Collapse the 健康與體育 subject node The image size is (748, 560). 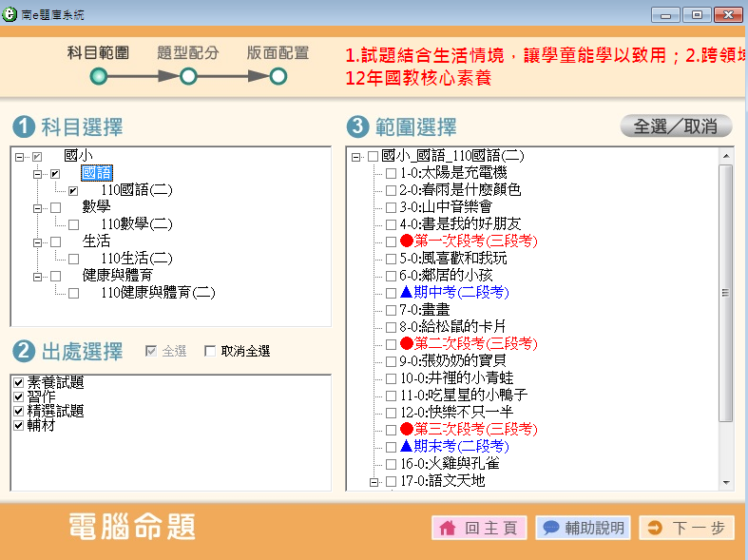[x=37, y=277]
